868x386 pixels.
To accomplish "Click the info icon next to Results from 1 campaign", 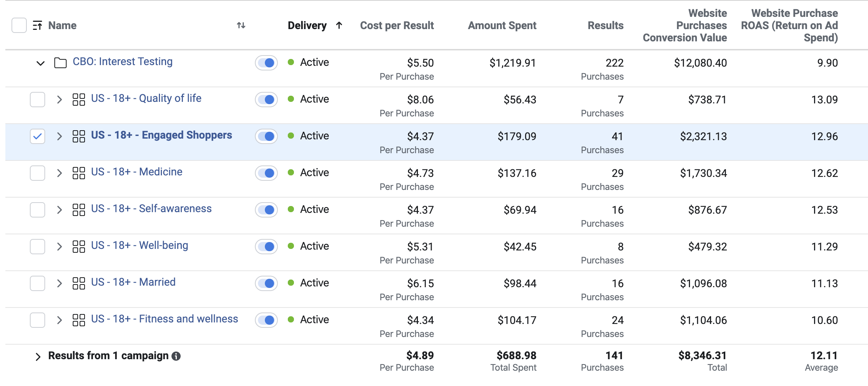I will pyautogui.click(x=176, y=356).
